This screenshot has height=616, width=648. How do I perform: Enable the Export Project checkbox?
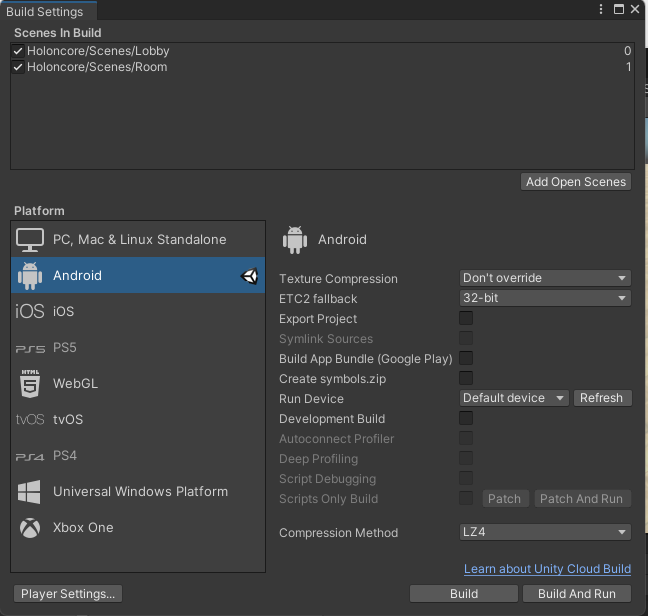click(466, 318)
